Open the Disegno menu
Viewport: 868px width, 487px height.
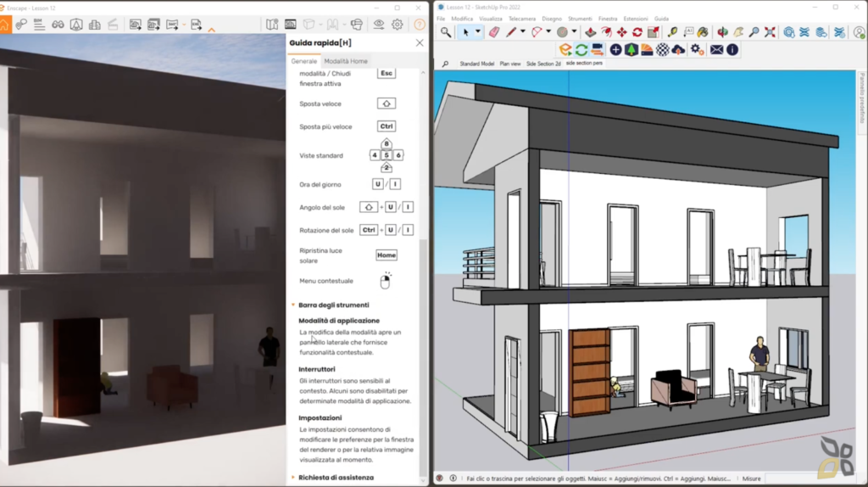pos(551,19)
